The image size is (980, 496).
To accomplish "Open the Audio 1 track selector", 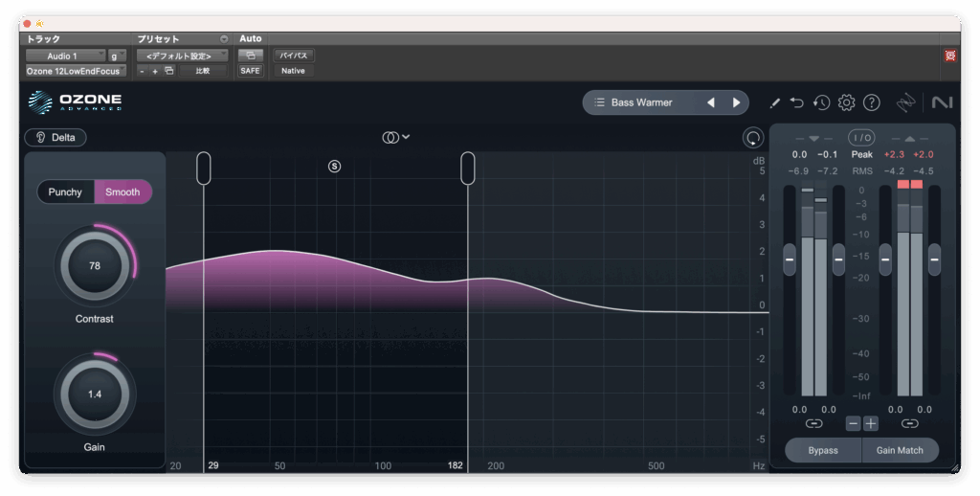I will point(65,56).
